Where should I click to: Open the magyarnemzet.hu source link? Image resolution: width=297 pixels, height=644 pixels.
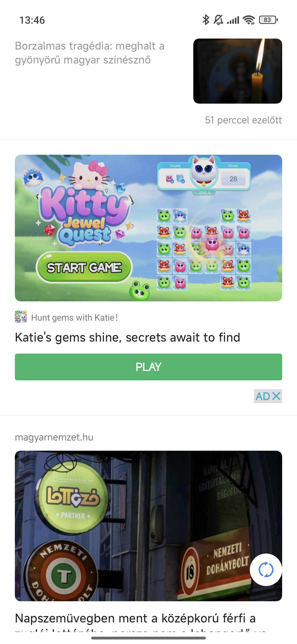[54, 437]
